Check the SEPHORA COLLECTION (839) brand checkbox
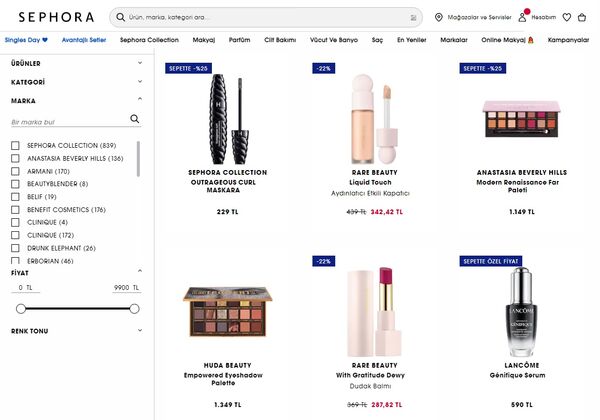The image size is (600, 420). pyautogui.click(x=15, y=145)
